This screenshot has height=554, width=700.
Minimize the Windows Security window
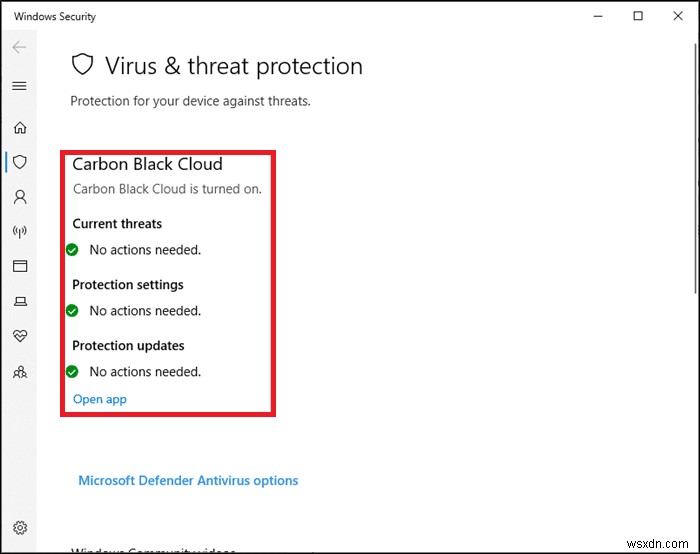pyautogui.click(x=599, y=17)
